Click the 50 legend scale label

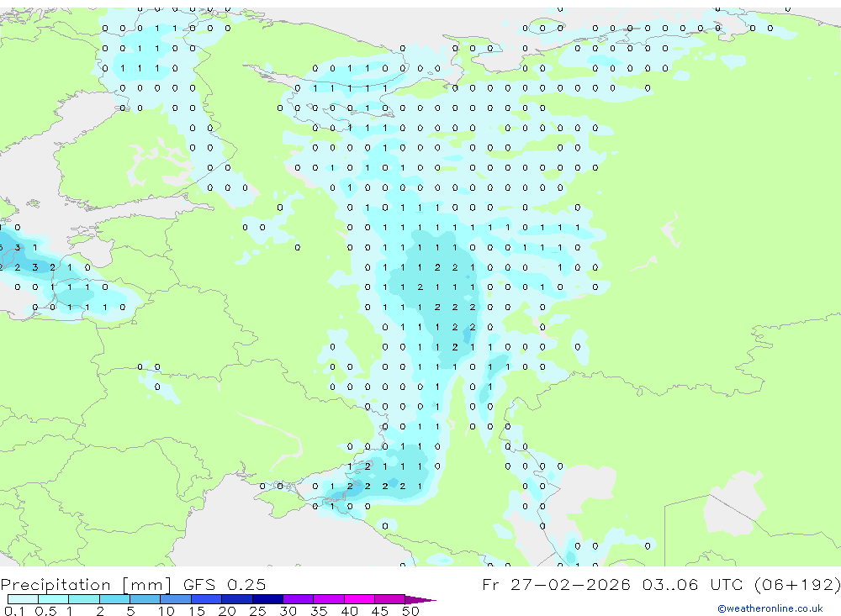(x=410, y=611)
